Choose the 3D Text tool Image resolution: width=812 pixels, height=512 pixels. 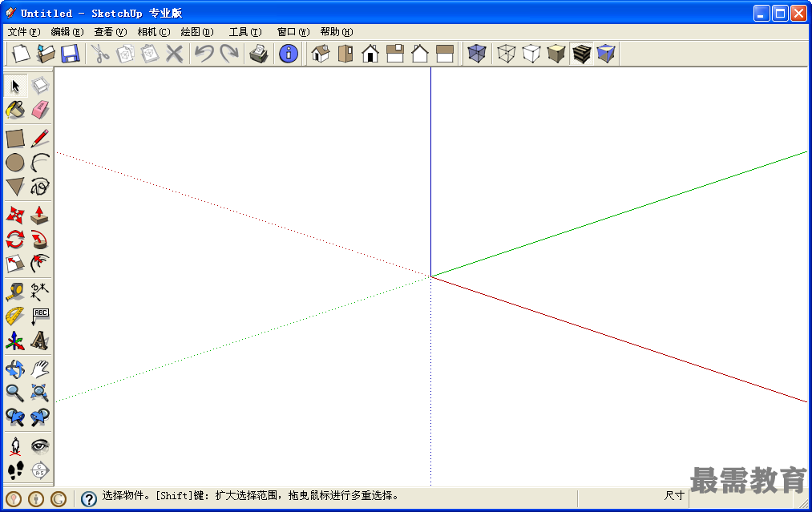point(40,341)
